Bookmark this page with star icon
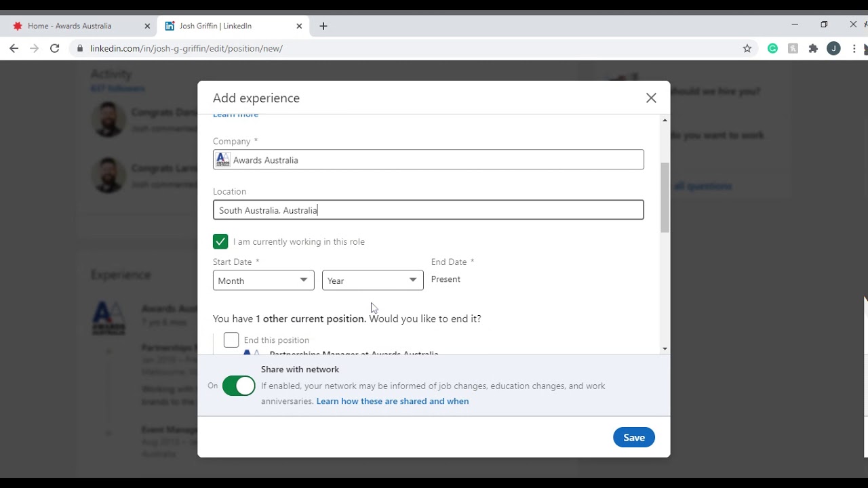 747,48
